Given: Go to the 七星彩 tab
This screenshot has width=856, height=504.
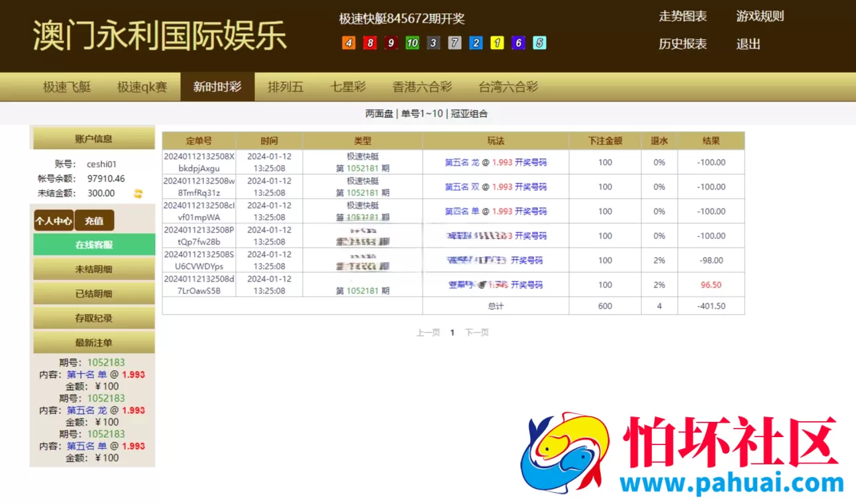Looking at the screenshot, I should [x=348, y=87].
